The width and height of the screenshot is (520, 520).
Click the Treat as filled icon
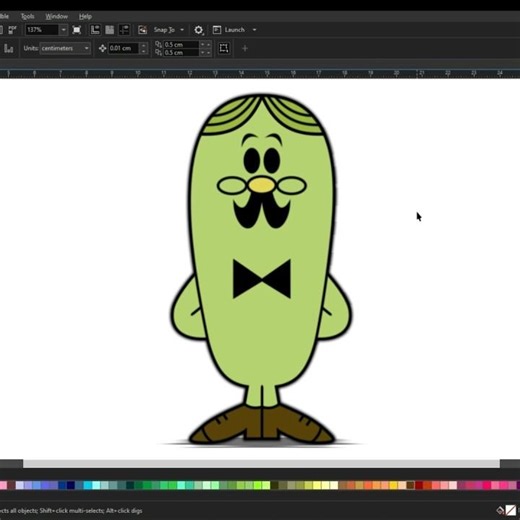coord(224,48)
